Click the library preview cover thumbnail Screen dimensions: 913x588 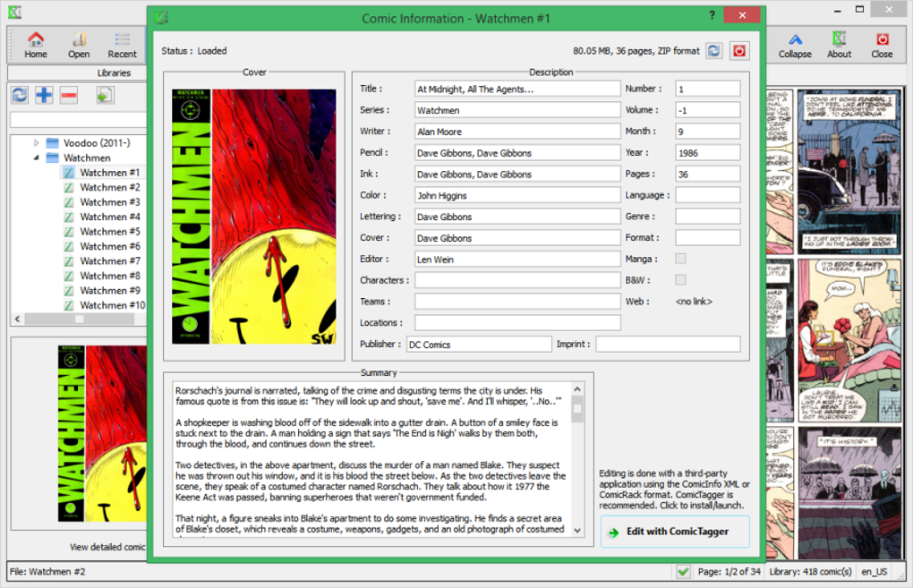coord(102,434)
